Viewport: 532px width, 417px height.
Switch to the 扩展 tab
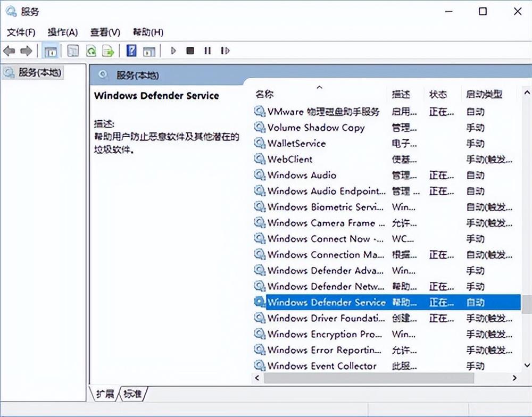coord(105,394)
